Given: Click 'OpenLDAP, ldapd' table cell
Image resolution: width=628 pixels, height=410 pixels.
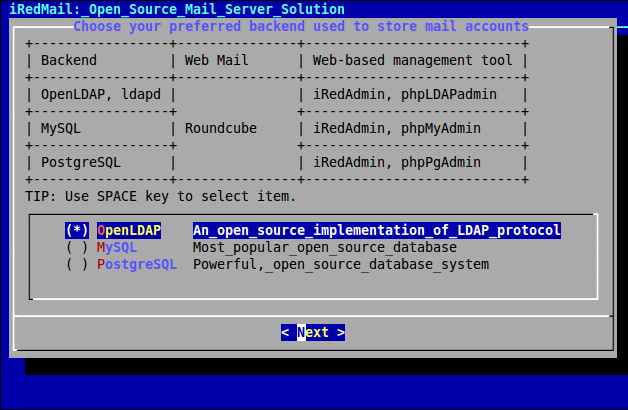Looking at the screenshot, I should pyautogui.click(x=101, y=94).
